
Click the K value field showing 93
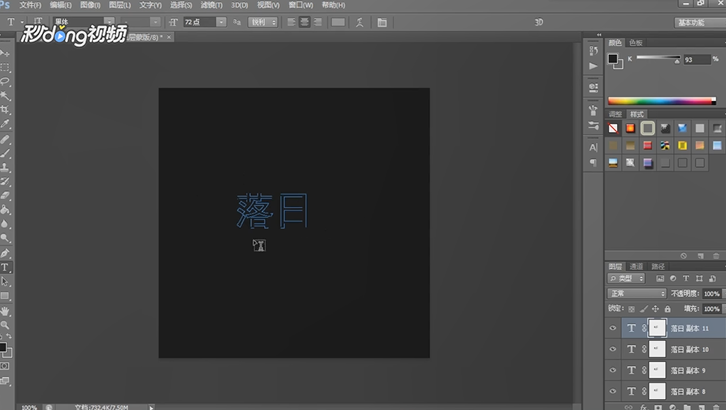click(696, 59)
